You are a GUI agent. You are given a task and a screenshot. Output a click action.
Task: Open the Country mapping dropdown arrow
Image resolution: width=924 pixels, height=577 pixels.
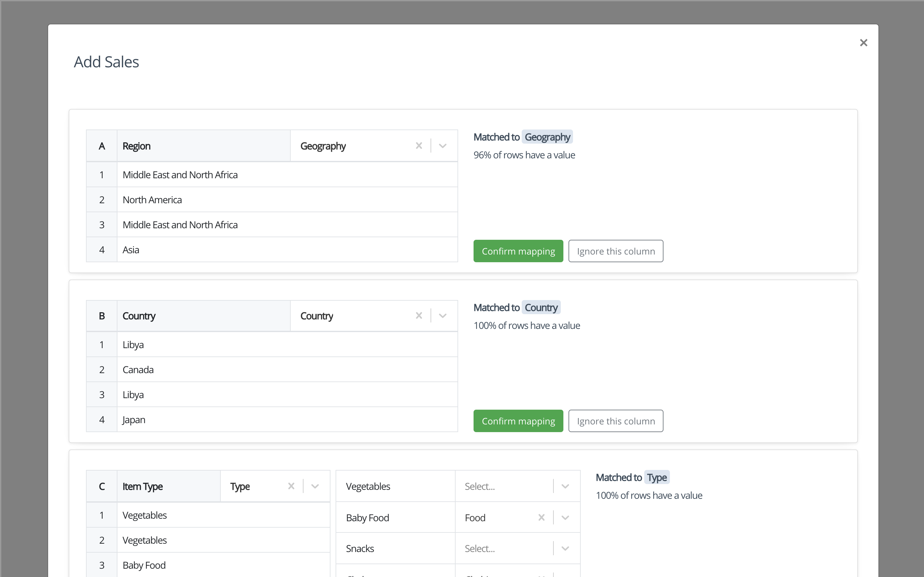[x=442, y=316]
